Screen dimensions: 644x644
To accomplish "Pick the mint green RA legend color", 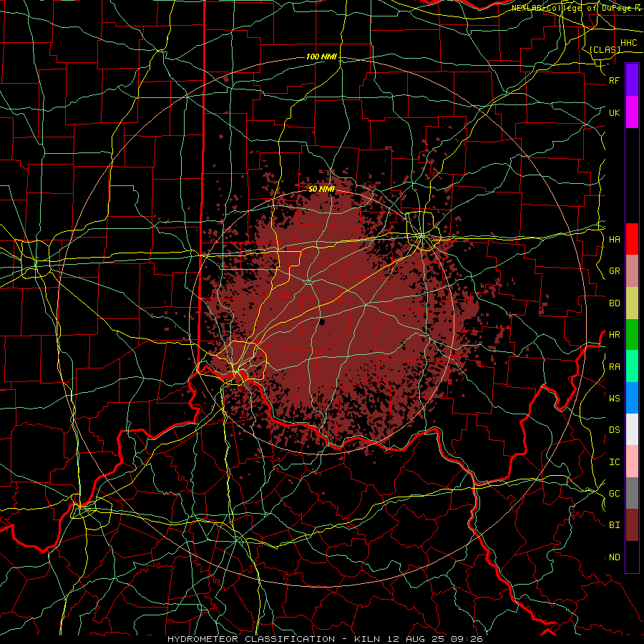I will [x=632, y=366].
